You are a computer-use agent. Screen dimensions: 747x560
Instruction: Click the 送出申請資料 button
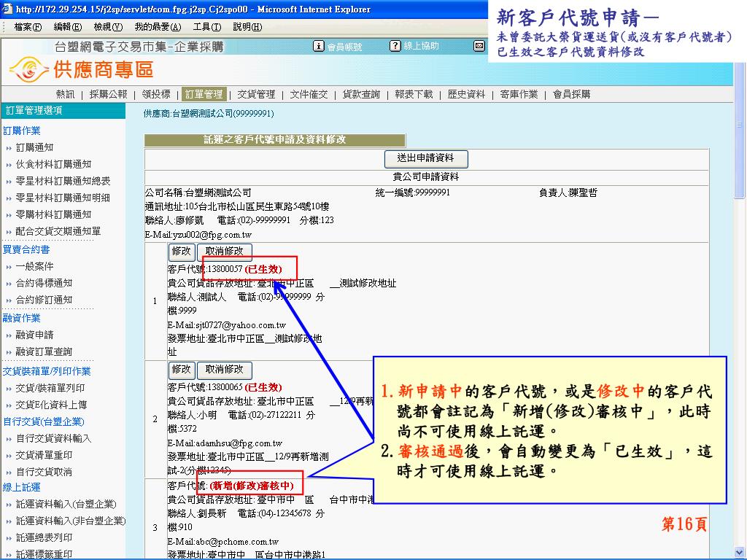click(426, 158)
